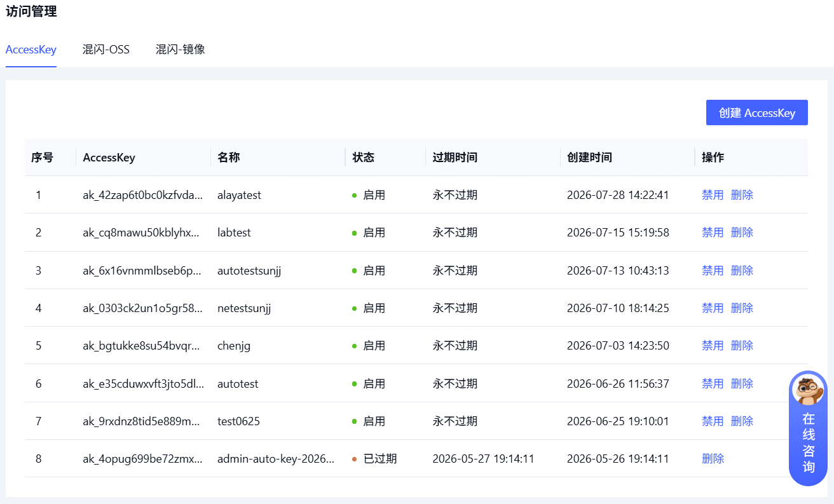Click the 操作 column header

tap(713, 158)
